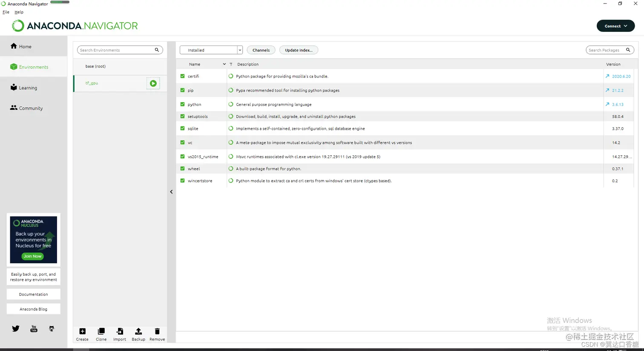Click the Import environment icon
The width and height of the screenshot is (644, 351).
point(120,331)
